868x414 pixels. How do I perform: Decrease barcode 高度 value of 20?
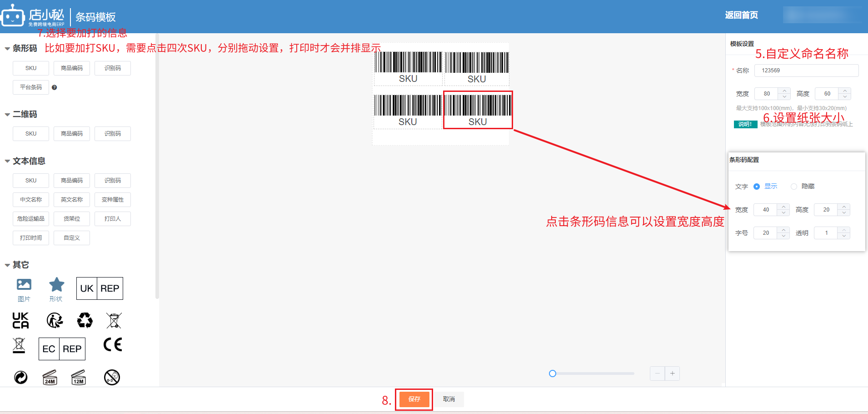click(844, 212)
